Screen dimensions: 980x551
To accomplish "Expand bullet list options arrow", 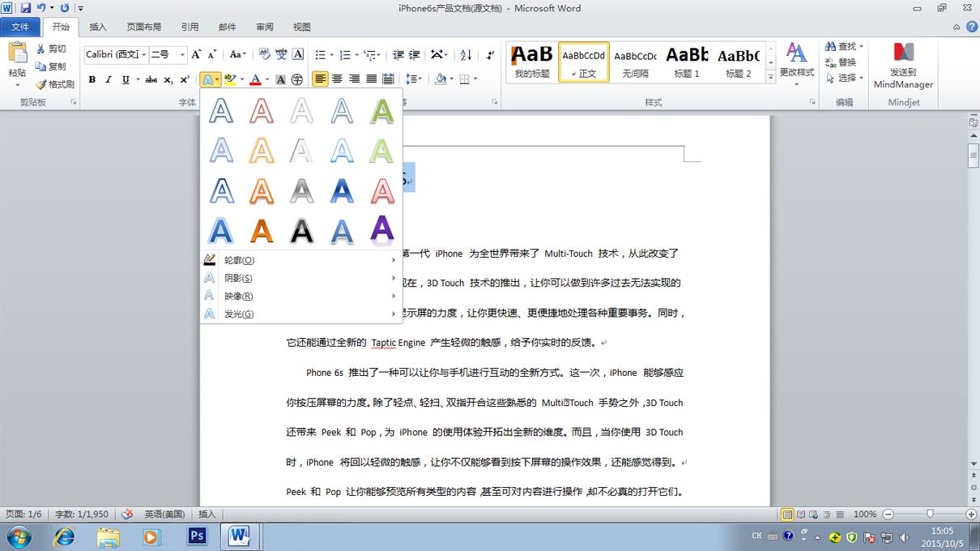I will pyautogui.click(x=330, y=54).
